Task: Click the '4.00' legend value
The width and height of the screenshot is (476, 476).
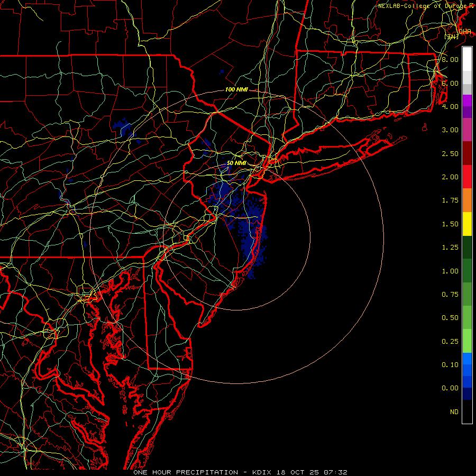Action: click(x=450, y=106)
